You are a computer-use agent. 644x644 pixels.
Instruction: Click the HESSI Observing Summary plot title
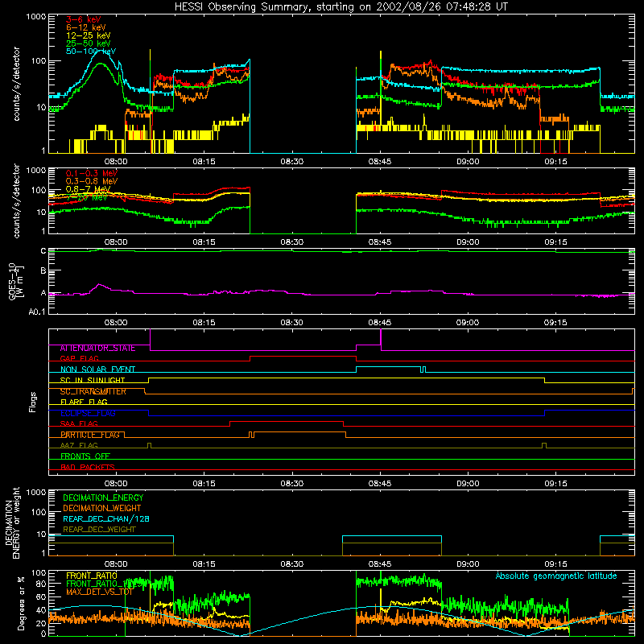341,7
